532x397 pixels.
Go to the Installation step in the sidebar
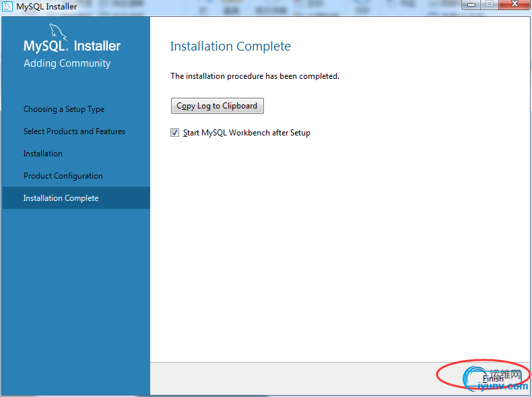42,154
